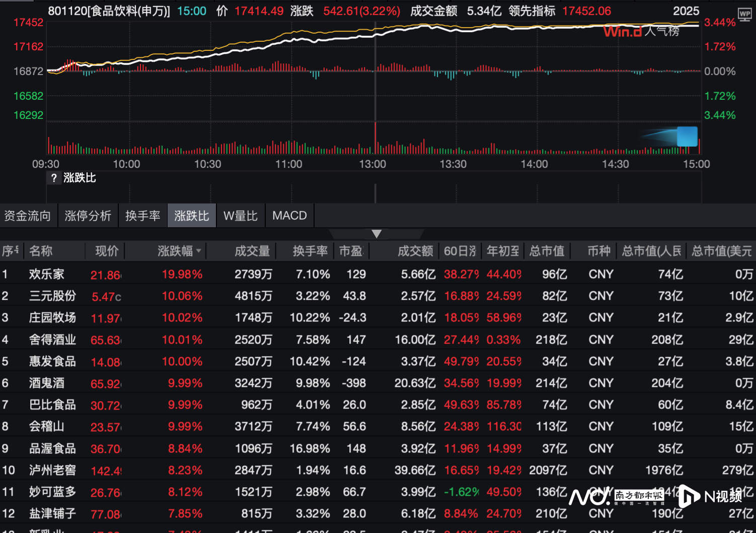Click the 舍得酒业 stock name
Image resolution: width=756 pixels, height=533 pixels.
click(53, 340)
